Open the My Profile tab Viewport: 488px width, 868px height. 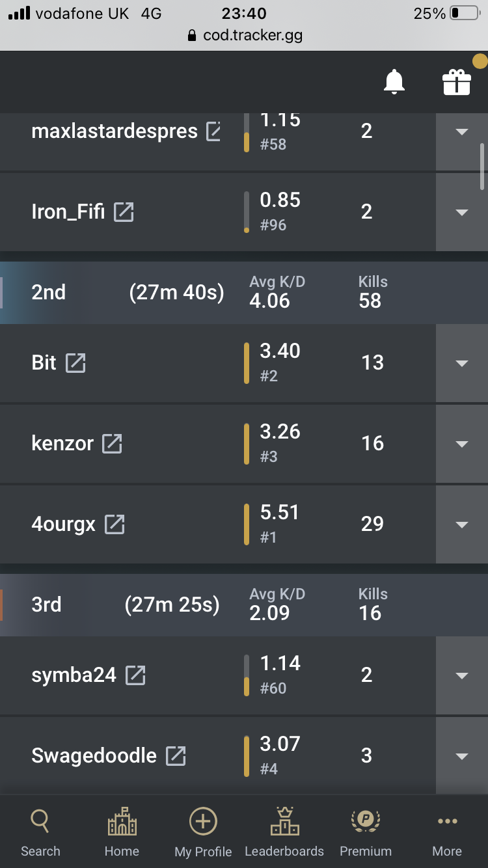203,833
